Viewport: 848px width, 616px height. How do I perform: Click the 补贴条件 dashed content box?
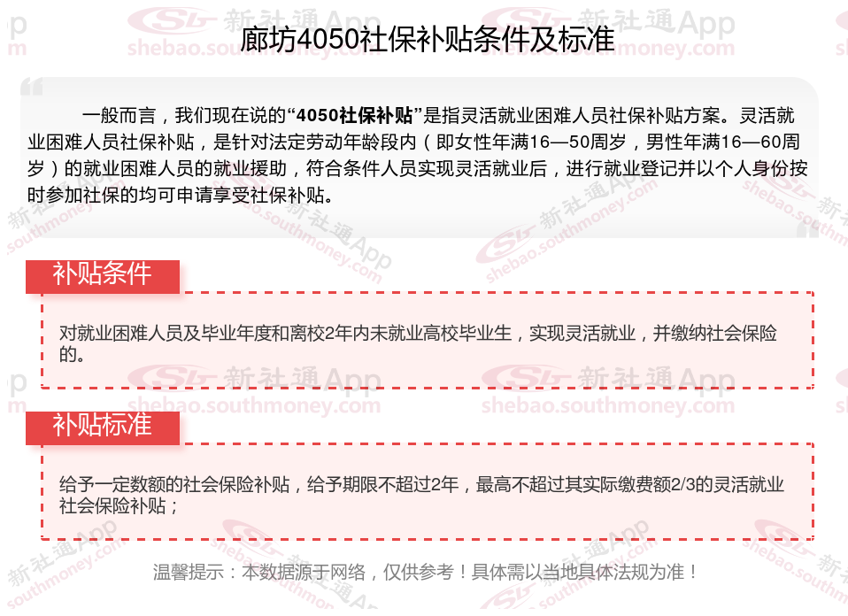click(x=428, y=341)
